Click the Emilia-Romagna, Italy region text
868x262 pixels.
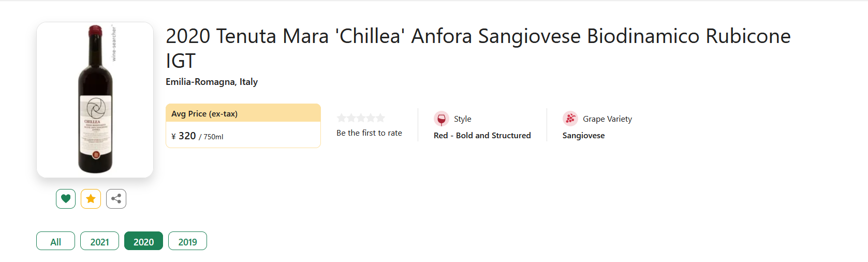click(212, 82)
